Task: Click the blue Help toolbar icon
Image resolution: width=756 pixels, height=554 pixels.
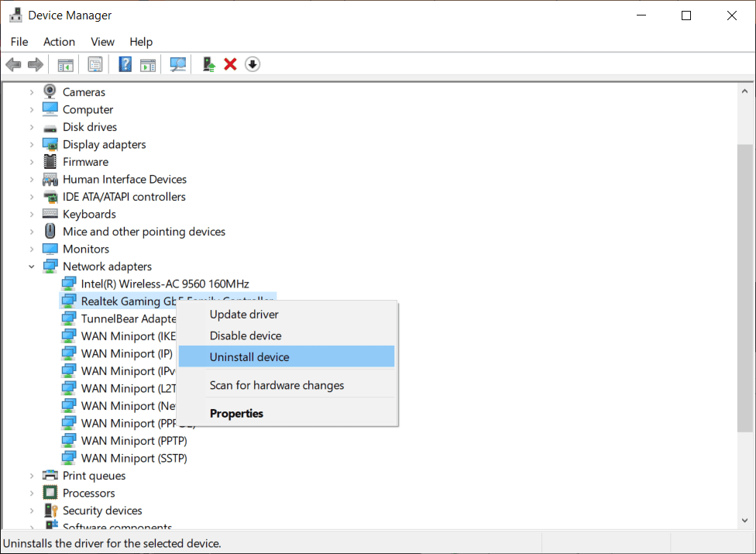Action: click(125, 64)
